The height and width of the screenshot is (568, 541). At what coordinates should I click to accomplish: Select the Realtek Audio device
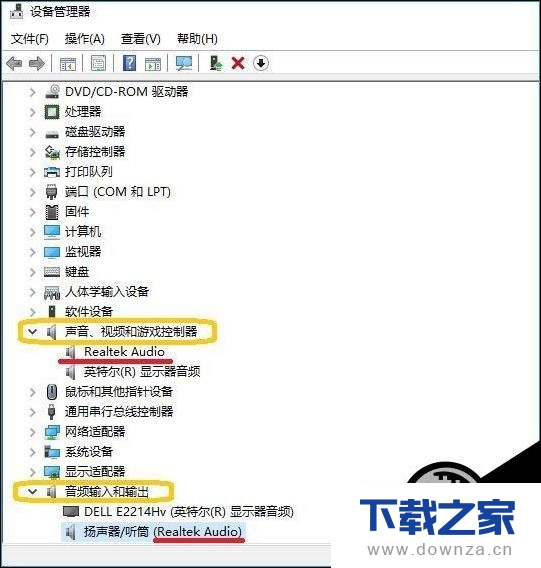click(x=124, y=352)
